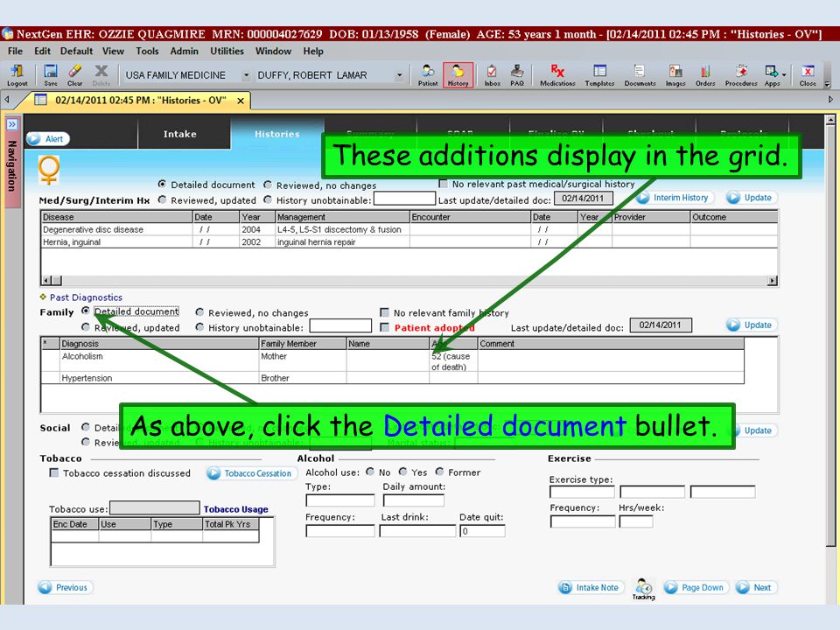Check Tobacco cessation discussed box
The image size is (840, 630).
(x=53, y=472)
